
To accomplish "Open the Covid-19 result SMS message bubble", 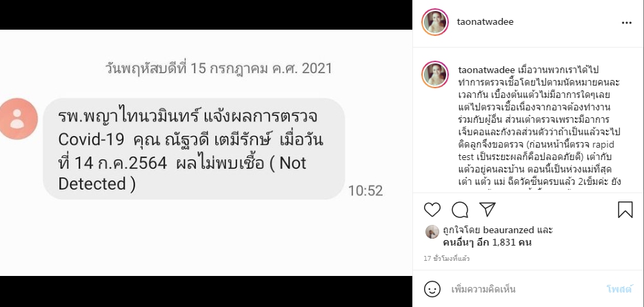I will pyautogui.click(x=194, y=149).
